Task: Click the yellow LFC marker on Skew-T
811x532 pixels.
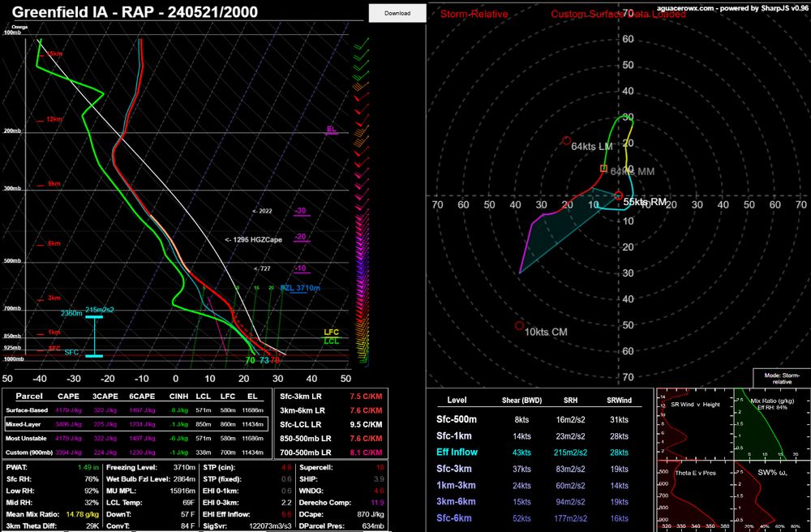Action: (x=331, y=332)
